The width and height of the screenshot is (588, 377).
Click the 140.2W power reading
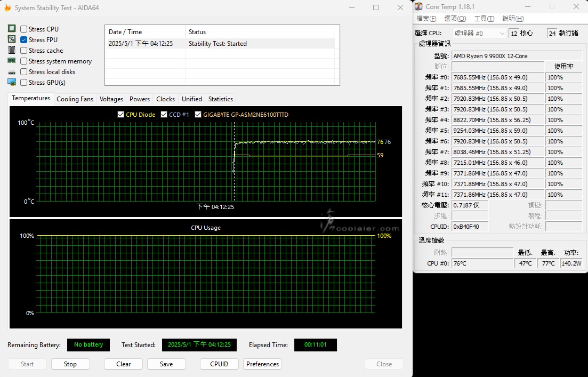tap(571, 263)
